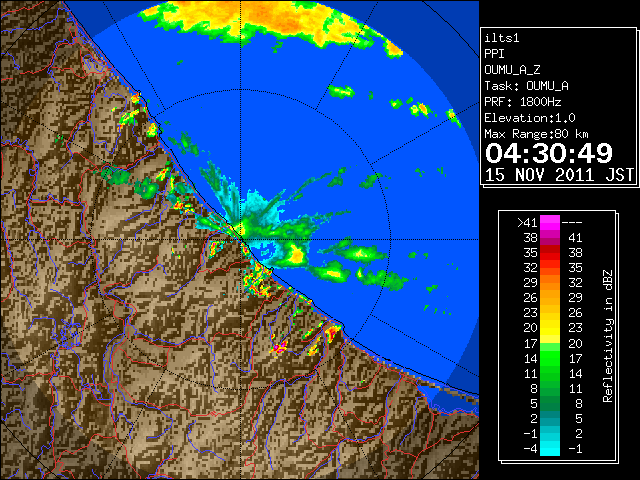Click the '-4' legend value label
This screenshot has height=480, width=640.
530,449
